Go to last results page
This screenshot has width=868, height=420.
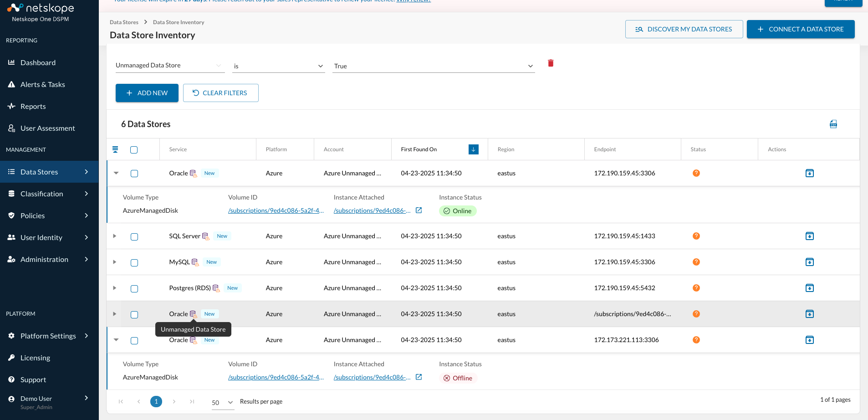pos(192,401)
